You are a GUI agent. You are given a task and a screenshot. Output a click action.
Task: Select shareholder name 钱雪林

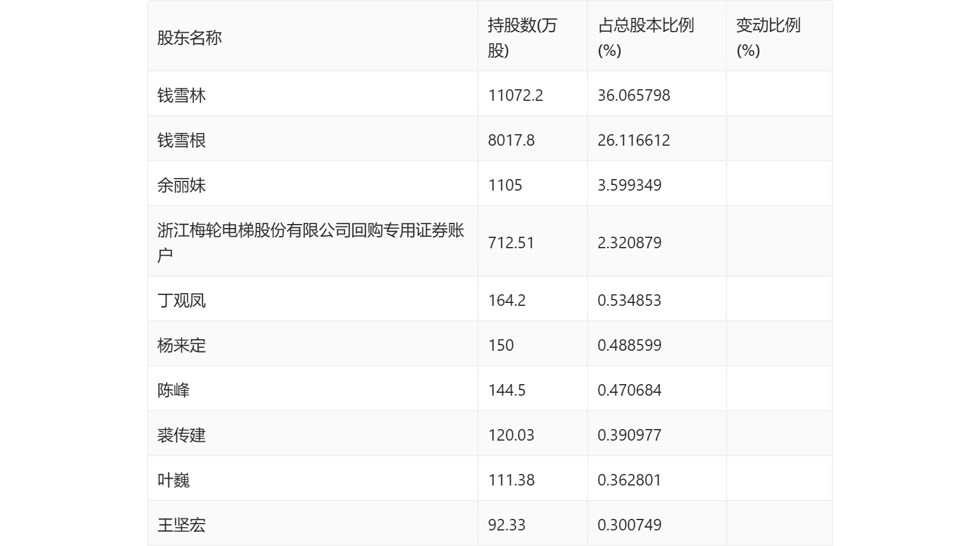point(182,95)
